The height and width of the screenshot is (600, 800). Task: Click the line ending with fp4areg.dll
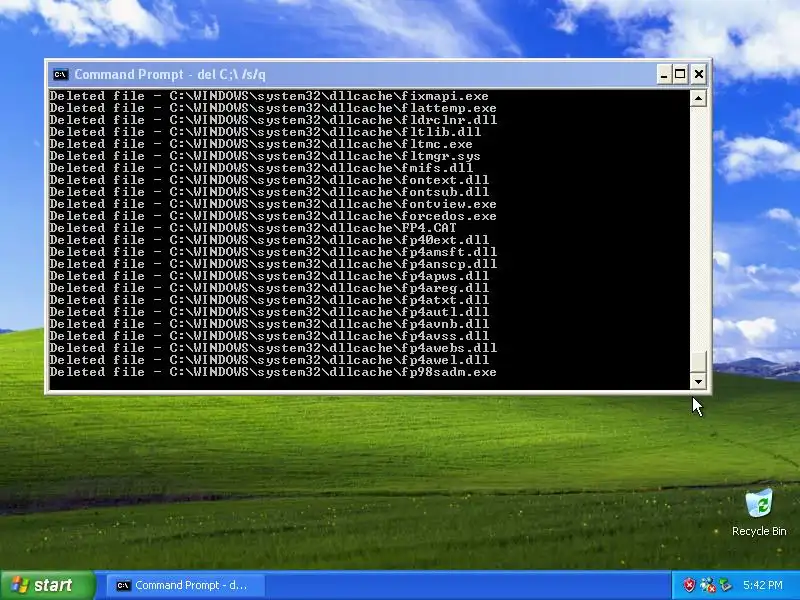click(269, 288)
